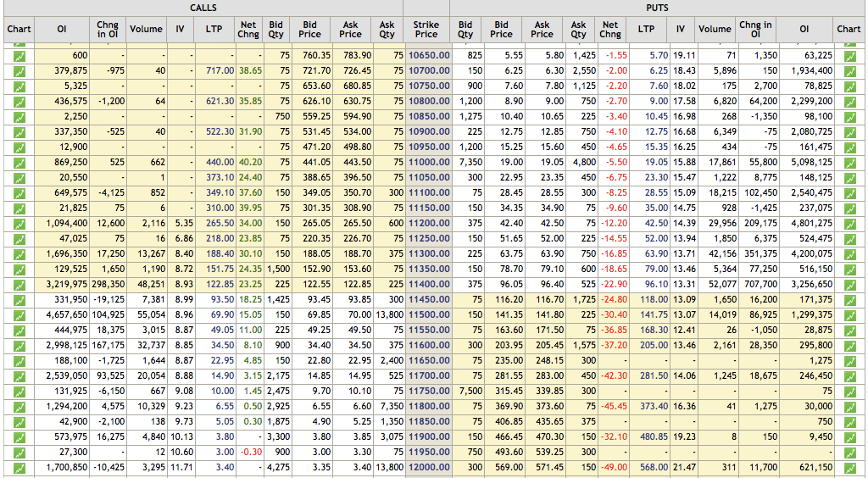Select puts bid quantity 7,350

tap(470, 162)
